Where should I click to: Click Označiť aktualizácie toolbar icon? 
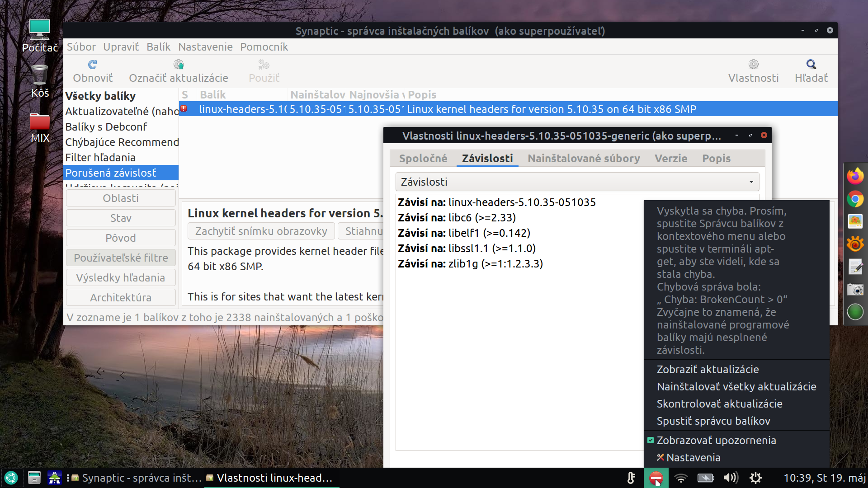(179, 65)
